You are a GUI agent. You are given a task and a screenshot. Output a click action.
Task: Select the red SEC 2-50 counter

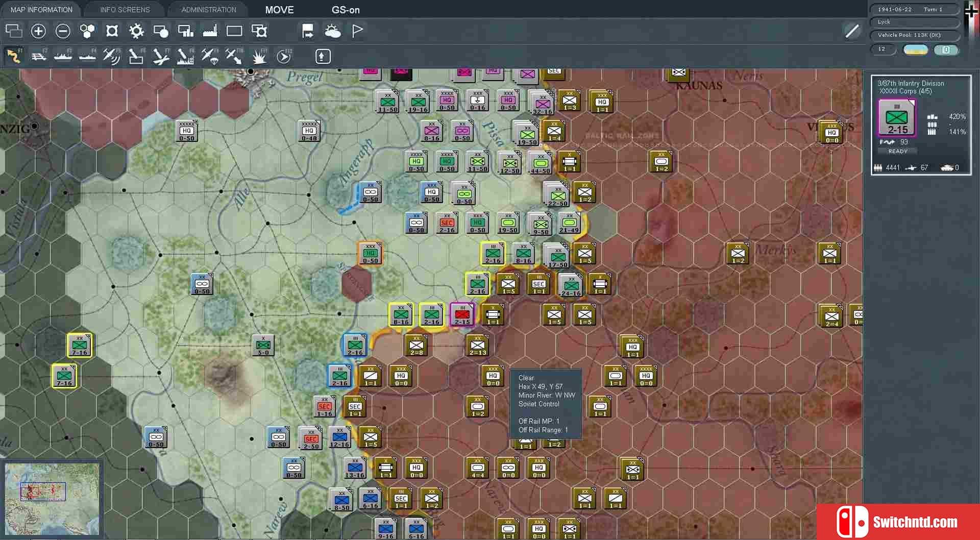pos(311,438)
